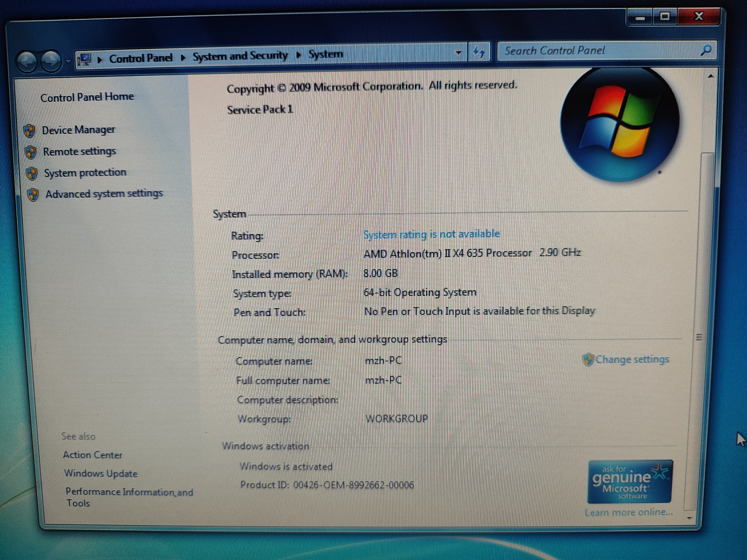Viewport: 747px width, 560px height.
Task: Expand arrow before System breadcrumb
Action: click(x=299, y=55)
